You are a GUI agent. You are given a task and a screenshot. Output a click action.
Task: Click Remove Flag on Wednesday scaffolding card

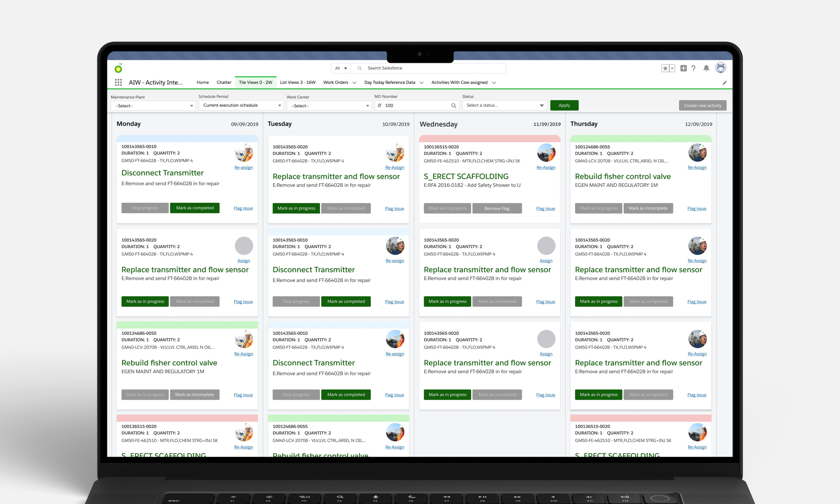click(x=497, y=208)
